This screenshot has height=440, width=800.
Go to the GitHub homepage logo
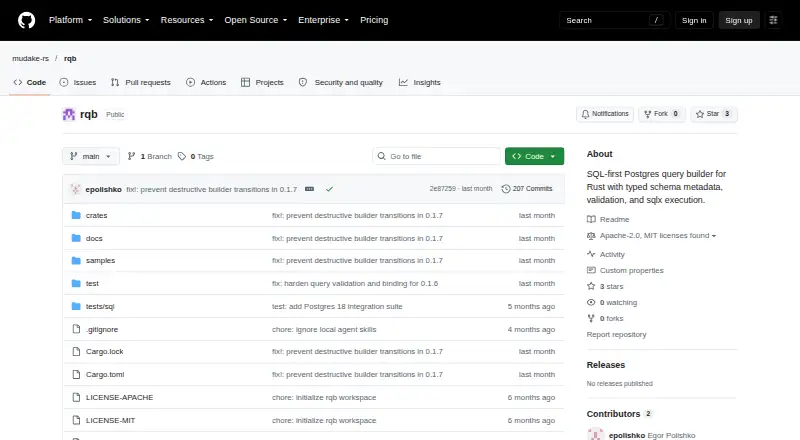pyautogui.click(x=27, y=20)
